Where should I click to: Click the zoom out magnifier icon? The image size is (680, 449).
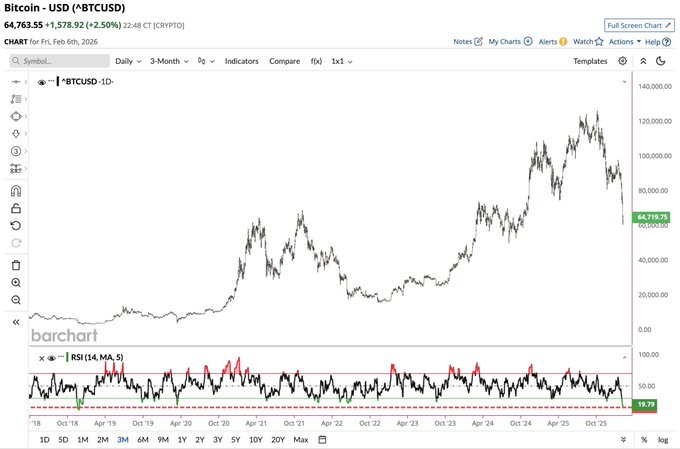pos(15,300)
